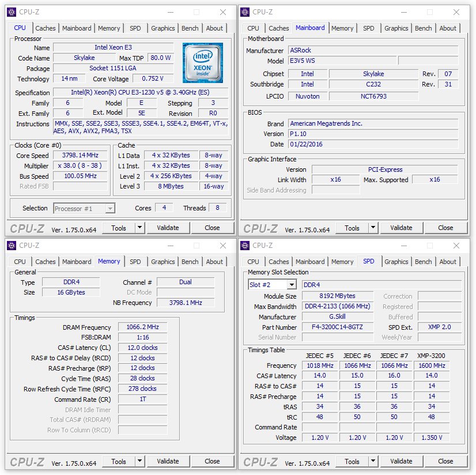Click the FSB:DRAM value 1:16

pos(143,337)
